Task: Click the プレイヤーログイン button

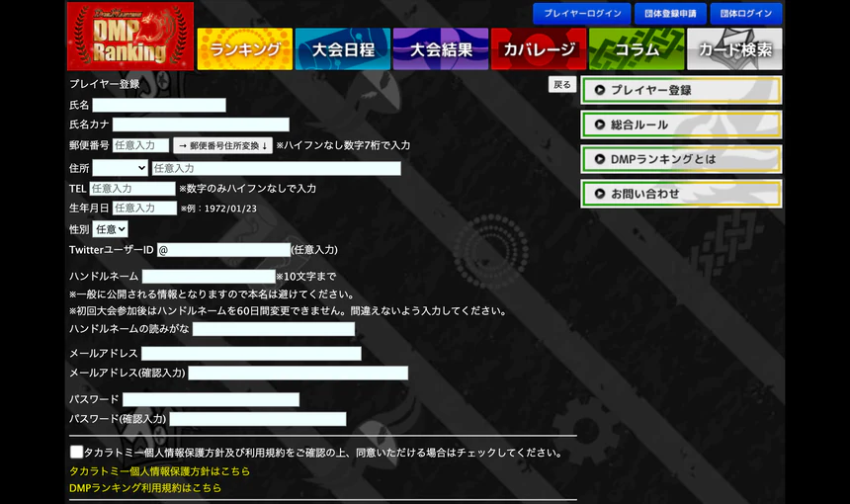Action: (582, 14)
